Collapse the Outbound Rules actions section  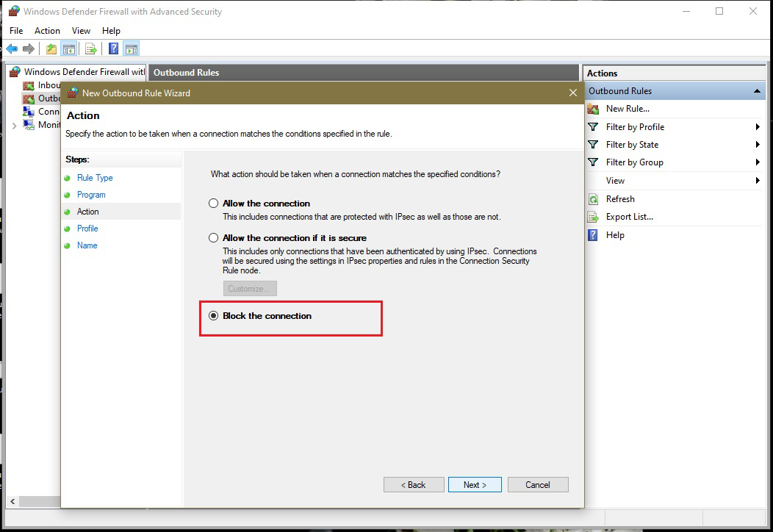(757, 91)
